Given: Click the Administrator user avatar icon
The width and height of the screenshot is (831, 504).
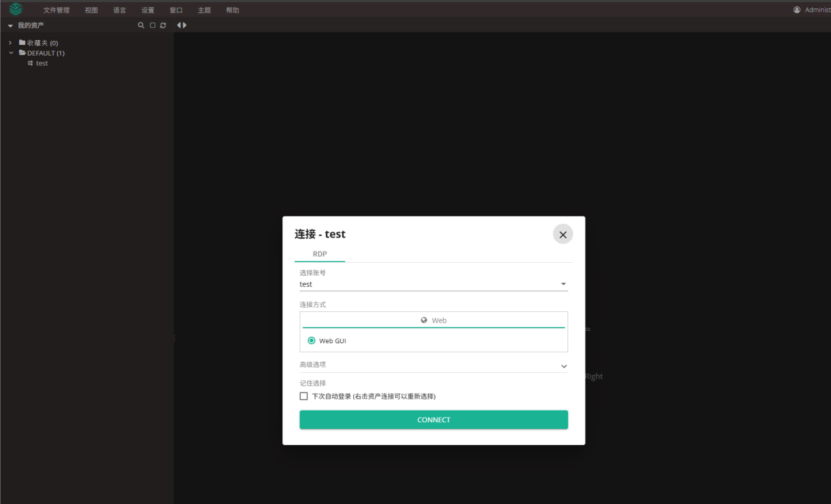Looking at the screenshot, I should point(797,10).
